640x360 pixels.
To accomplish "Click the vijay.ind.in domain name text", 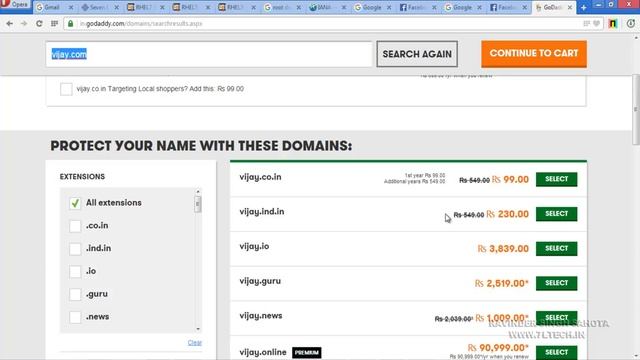I will tap(262, 212).
